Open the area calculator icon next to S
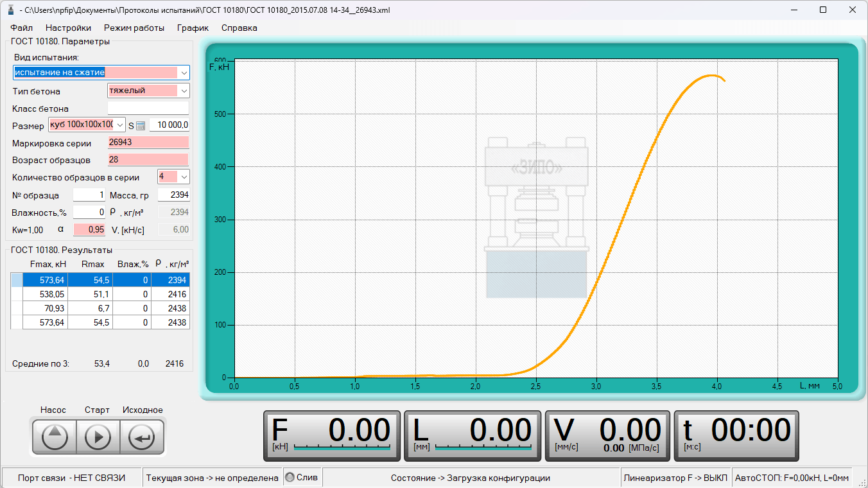Viewport: 868px width, 488px height. click(141, 126)
